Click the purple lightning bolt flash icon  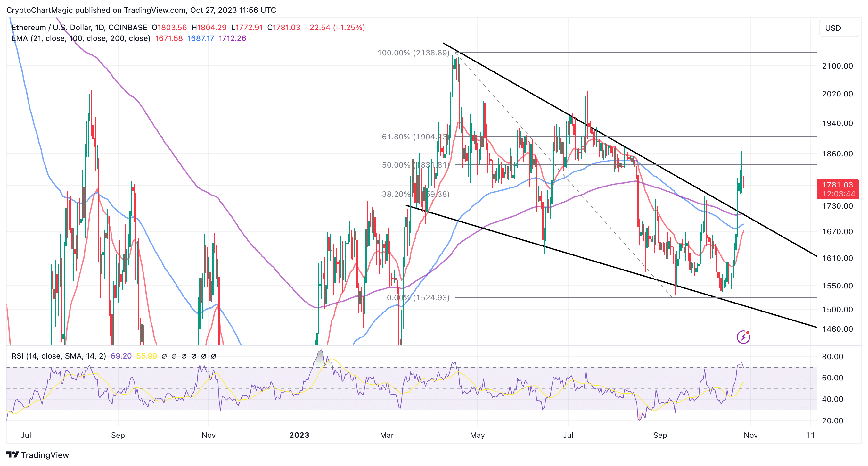tap(743, 337)
